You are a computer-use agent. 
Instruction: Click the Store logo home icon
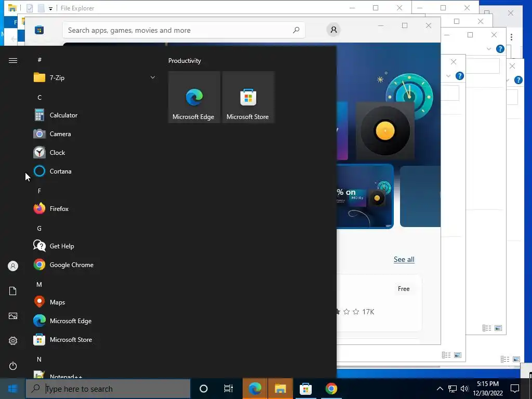[39, 30]
